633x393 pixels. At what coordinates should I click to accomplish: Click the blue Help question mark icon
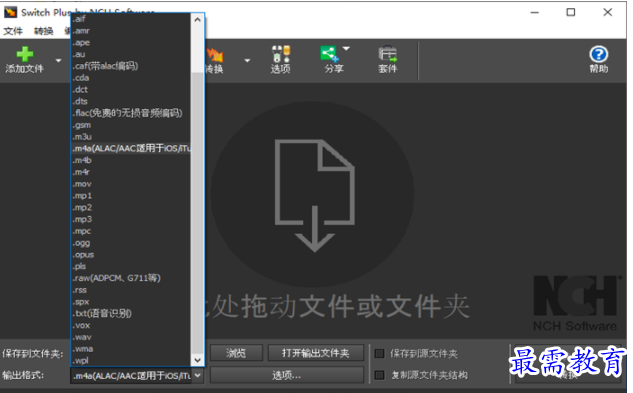(599, 54)
